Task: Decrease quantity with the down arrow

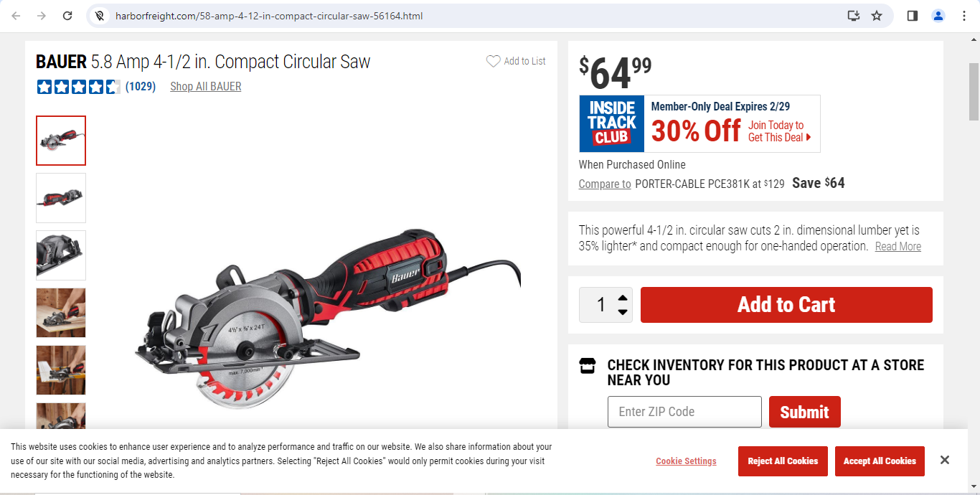Action: tap(623, 312)
